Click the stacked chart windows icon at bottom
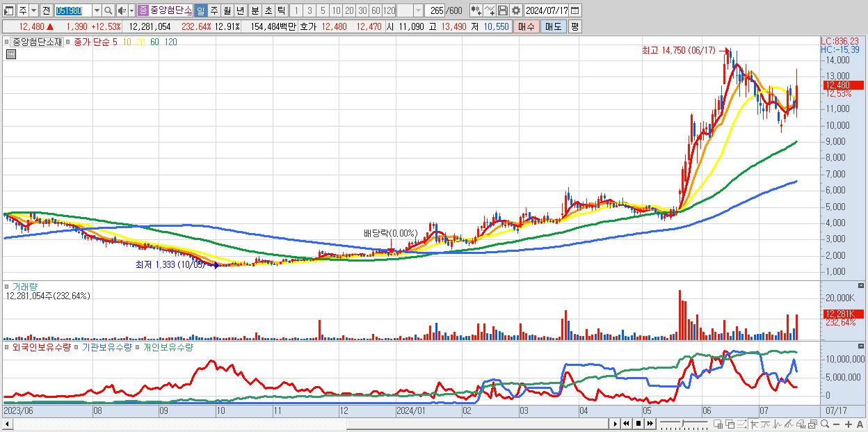 pos(812,424)
